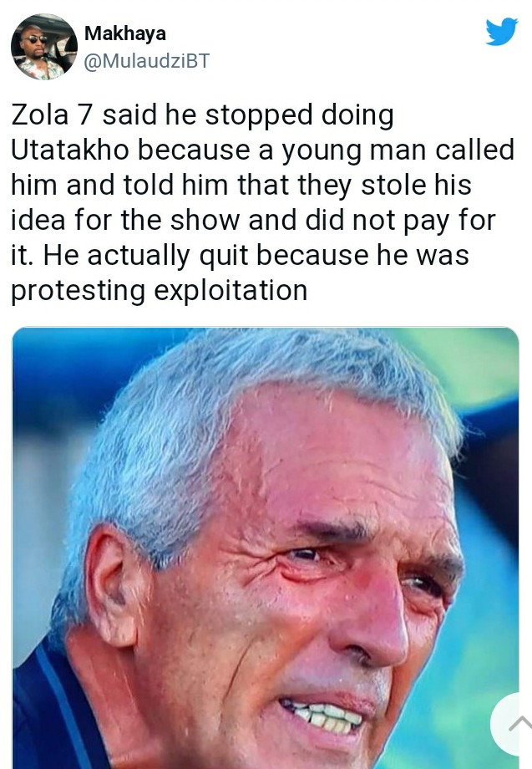Image resolution: width=532 pixels, height=769 pixels.
Task: Click the blue jacket collar in the photo
Action: tap(54, 711)
